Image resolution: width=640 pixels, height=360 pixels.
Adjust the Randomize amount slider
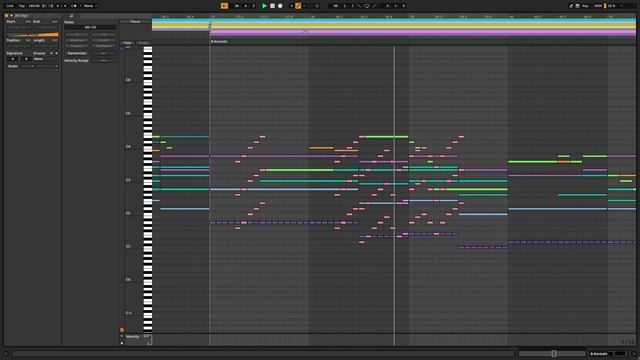[103, 53]
